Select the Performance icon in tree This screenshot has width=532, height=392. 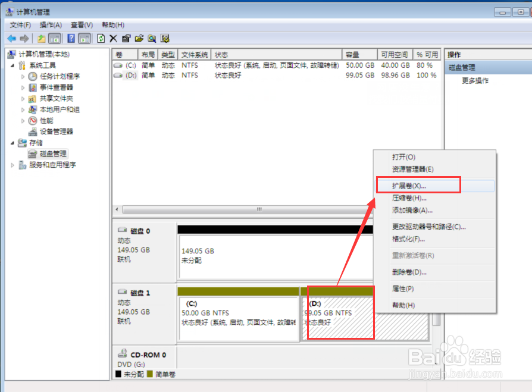tap(33, 121)
